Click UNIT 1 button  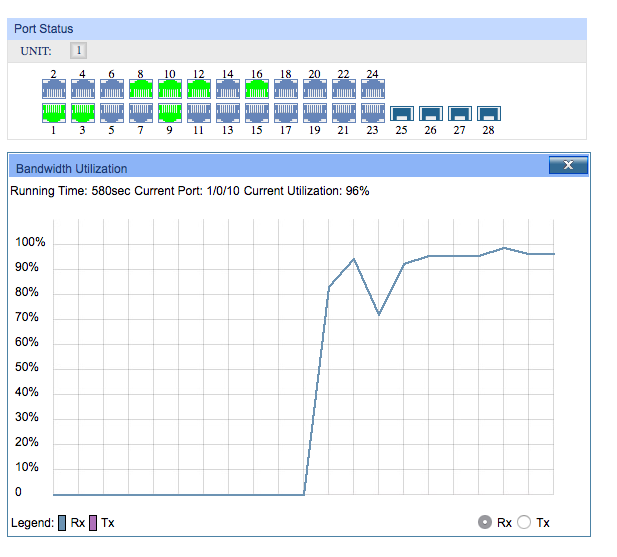[x=79, y=51]
